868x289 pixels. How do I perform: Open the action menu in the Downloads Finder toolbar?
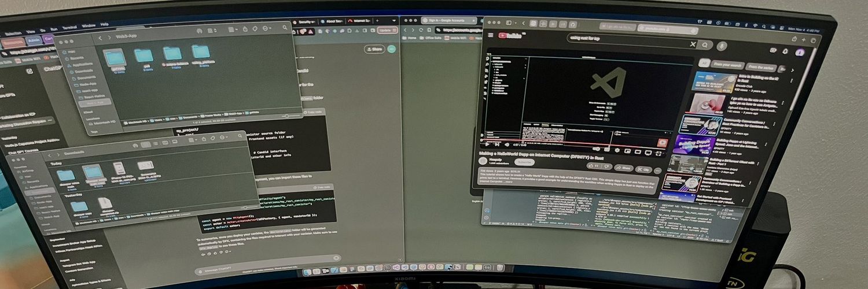click(223, 137)
